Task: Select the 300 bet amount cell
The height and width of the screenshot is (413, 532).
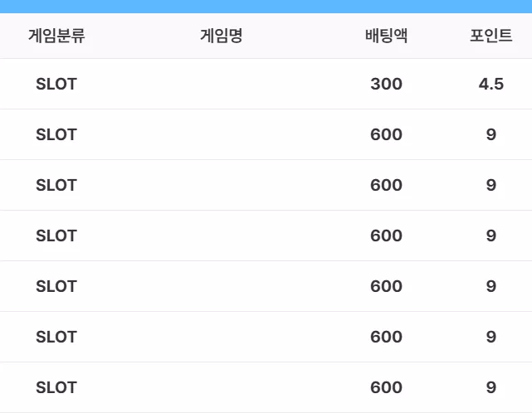Action: coord(386,84)
